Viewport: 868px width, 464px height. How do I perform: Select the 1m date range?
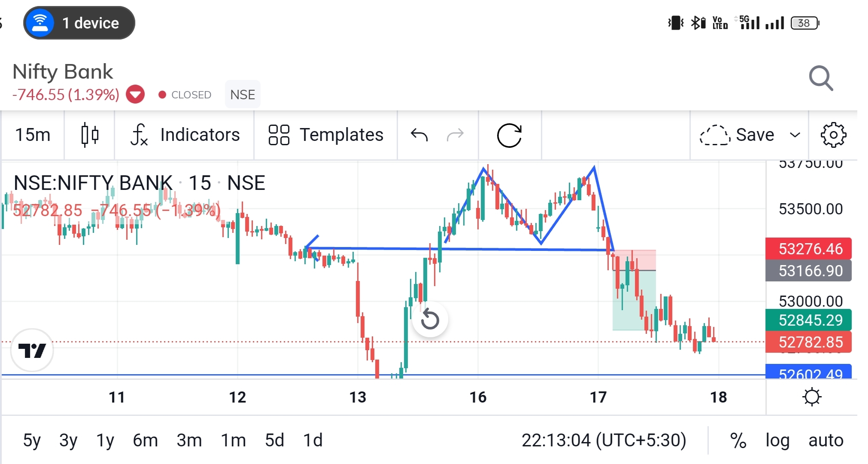pyautogui.click(x=233, y=440)
